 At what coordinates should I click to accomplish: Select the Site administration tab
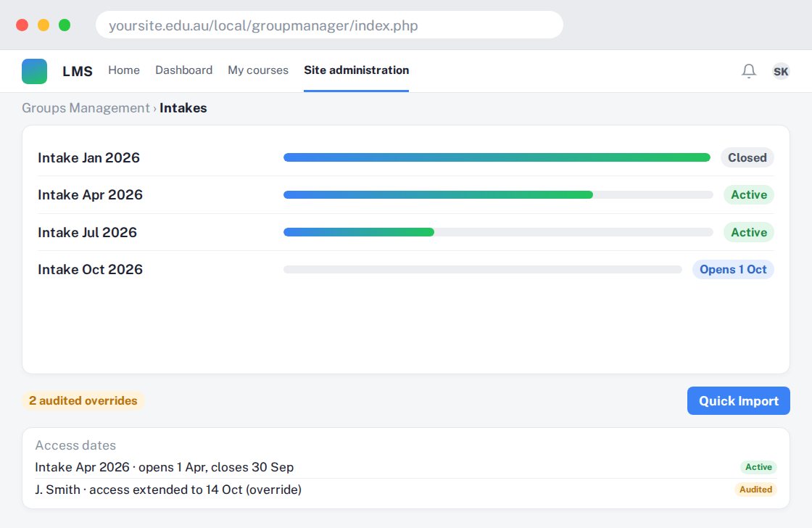356,70
